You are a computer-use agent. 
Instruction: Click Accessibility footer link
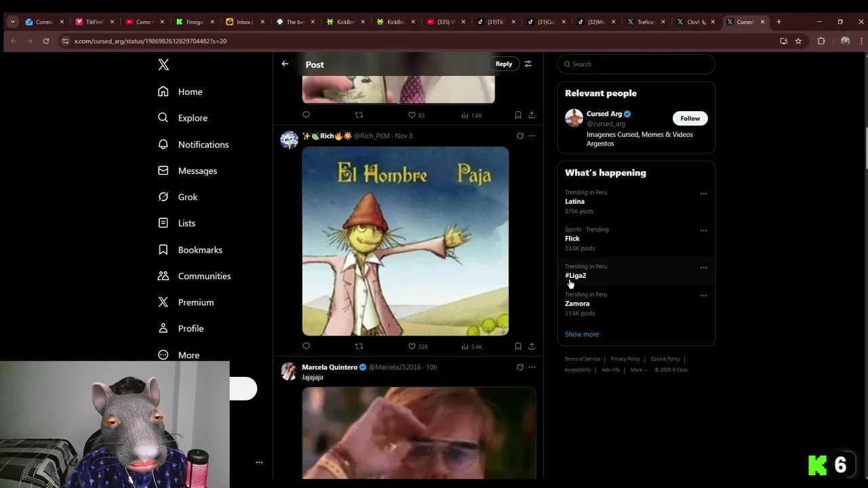(578, 369)
